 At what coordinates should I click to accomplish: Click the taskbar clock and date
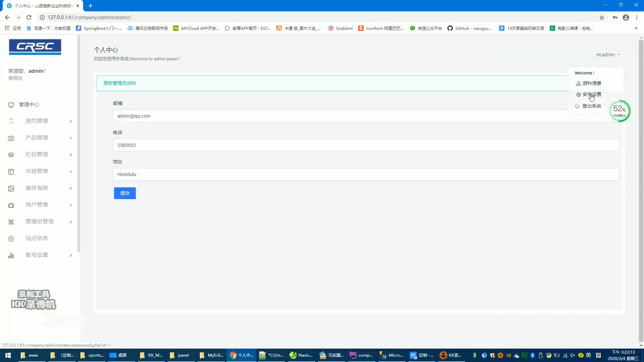(623, 355)
